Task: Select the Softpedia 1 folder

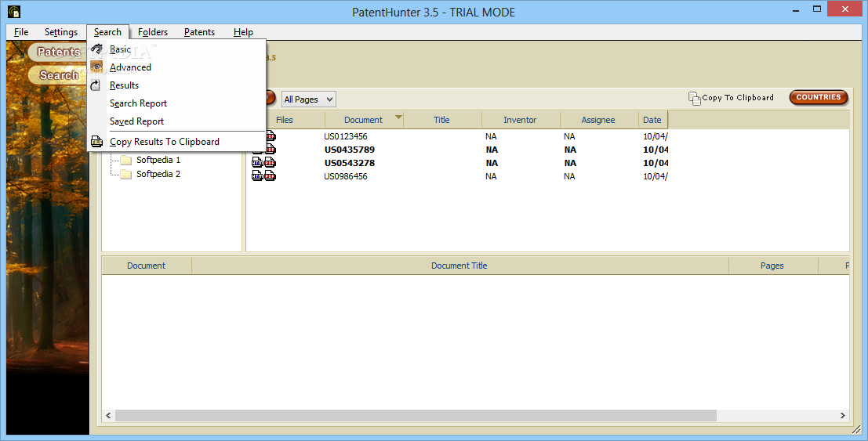Action: point(158,160)
